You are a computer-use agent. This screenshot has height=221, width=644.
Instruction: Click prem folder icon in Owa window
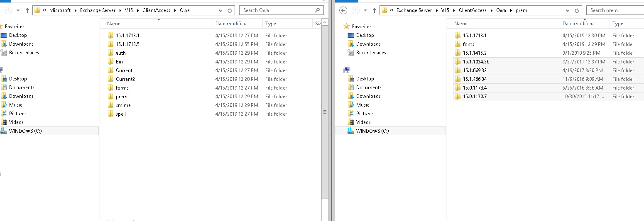click(x=110, y=96)
